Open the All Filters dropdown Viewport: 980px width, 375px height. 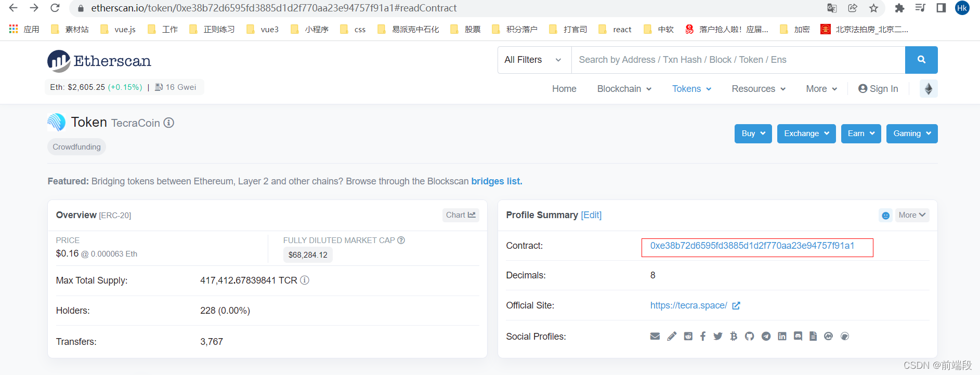pos(534,60)
